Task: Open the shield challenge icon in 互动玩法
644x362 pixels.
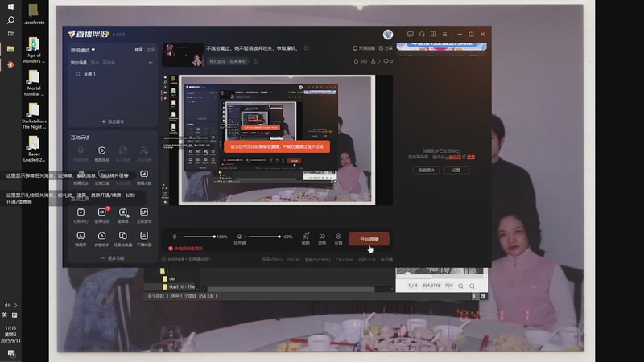Action: (102, 150)
